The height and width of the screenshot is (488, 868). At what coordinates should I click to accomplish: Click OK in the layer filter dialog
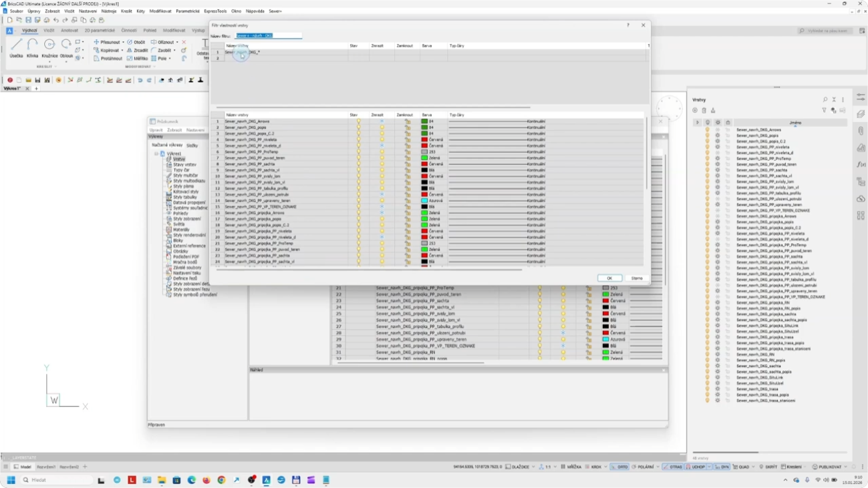pyautogui.click(x=609, y=278)
